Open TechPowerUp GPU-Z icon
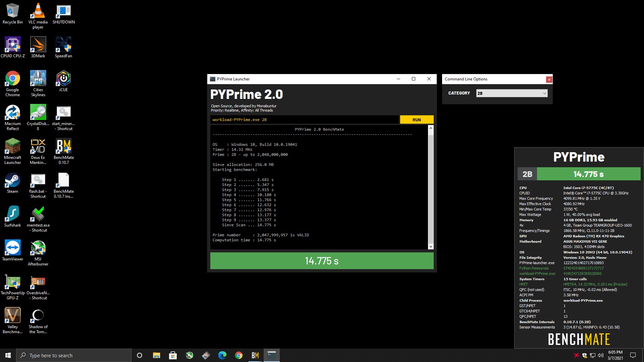 [x=13, y=287]
